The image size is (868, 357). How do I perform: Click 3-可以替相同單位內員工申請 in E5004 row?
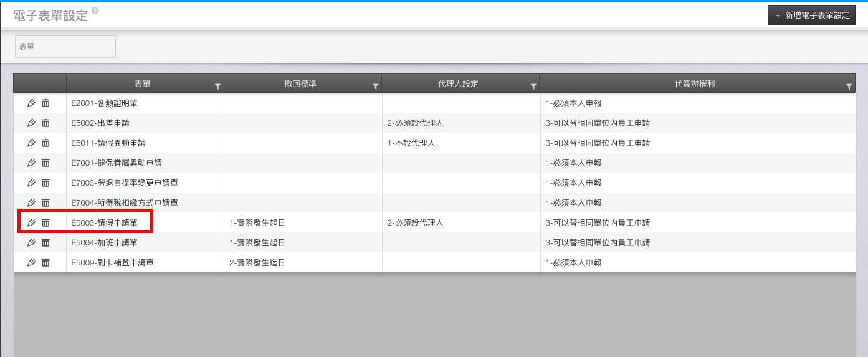pyautogui.click(x=598, y=242)
